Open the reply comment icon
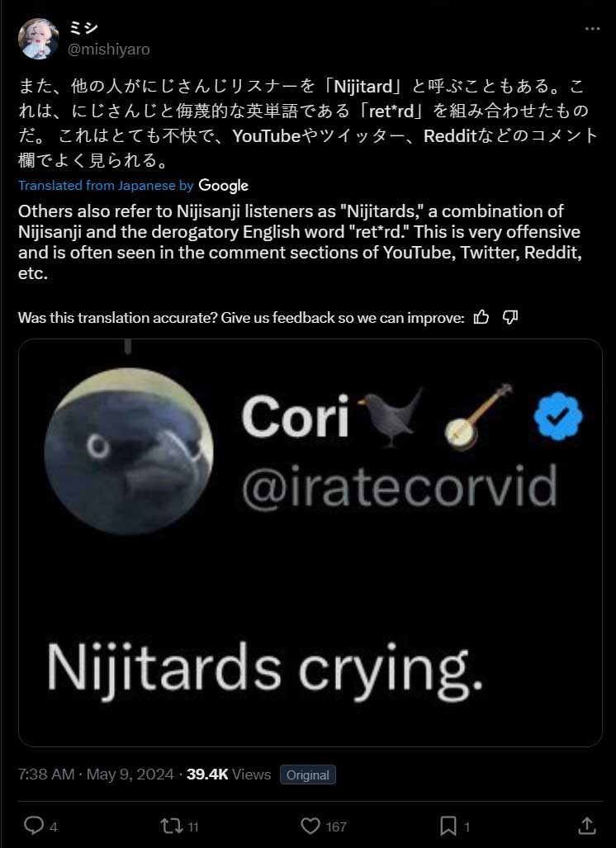The width and height of the screenshot is (616, 848). coord(34,826)
